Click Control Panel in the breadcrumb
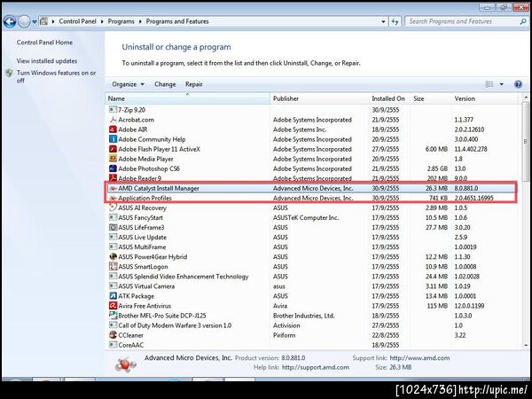Image resolution: width=532 pixels, height=399 pixels. coord(77,21)
